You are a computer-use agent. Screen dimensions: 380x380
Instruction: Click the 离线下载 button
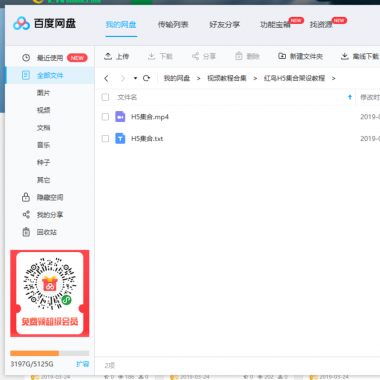point(360,56)
